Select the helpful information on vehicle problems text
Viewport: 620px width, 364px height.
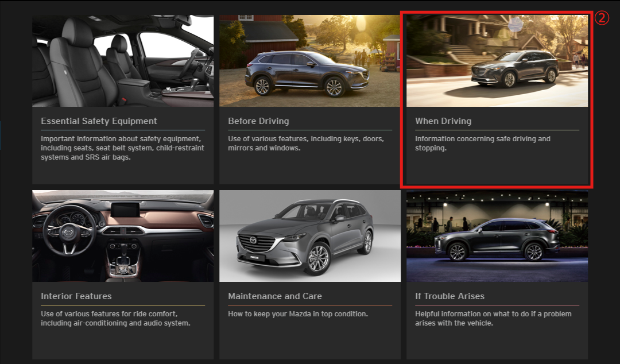493,319
